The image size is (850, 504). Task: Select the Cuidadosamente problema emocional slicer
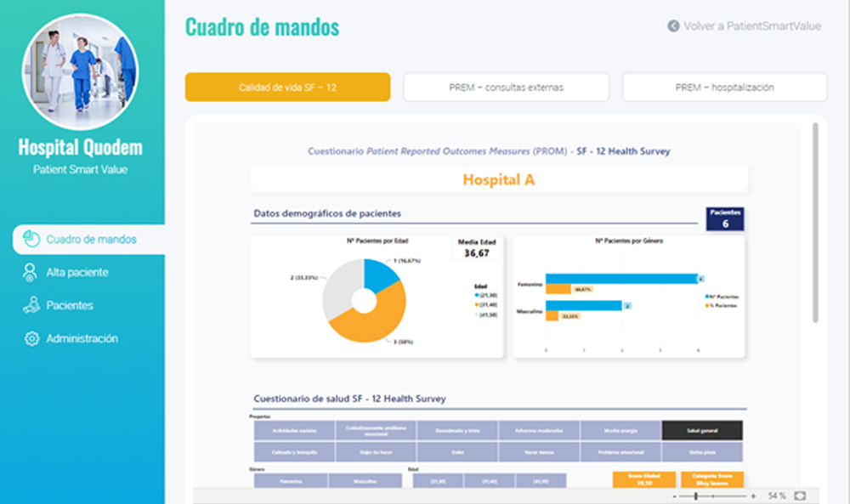(x=376, y=430)
